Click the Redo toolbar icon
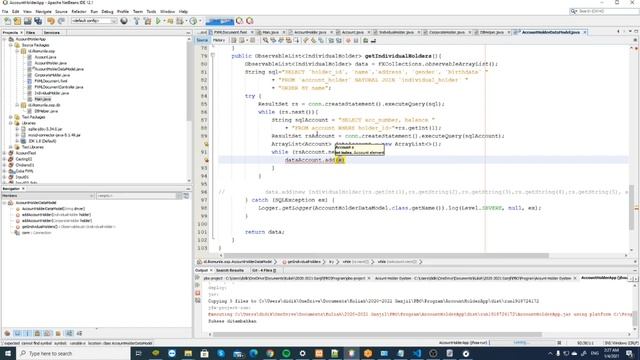 coord(61,21)
